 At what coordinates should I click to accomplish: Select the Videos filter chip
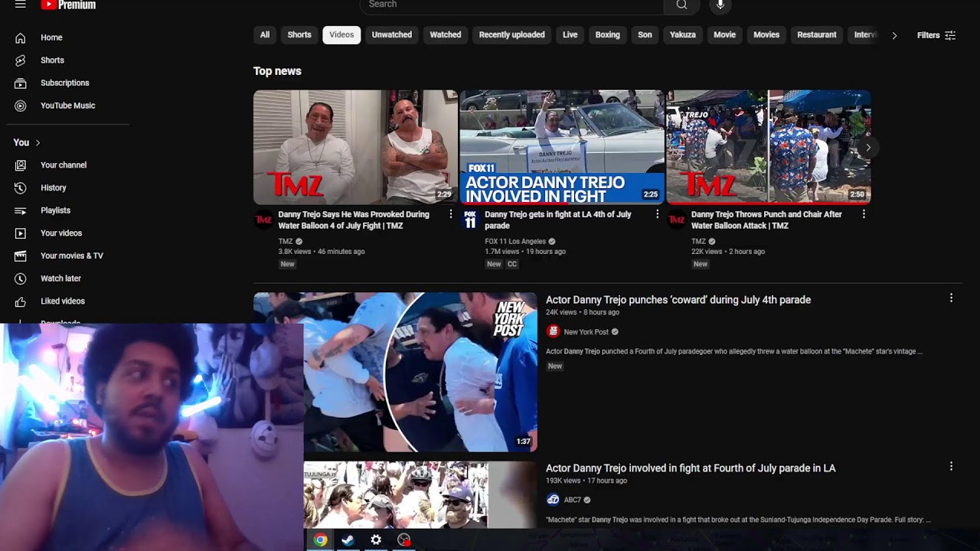click(x=341, y=35)
